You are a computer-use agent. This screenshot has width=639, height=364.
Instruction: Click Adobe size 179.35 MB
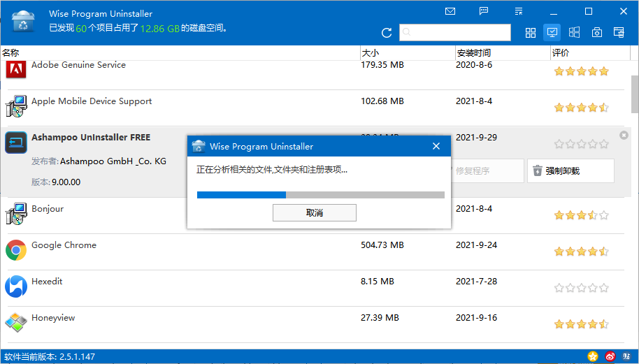pos(382,65)
